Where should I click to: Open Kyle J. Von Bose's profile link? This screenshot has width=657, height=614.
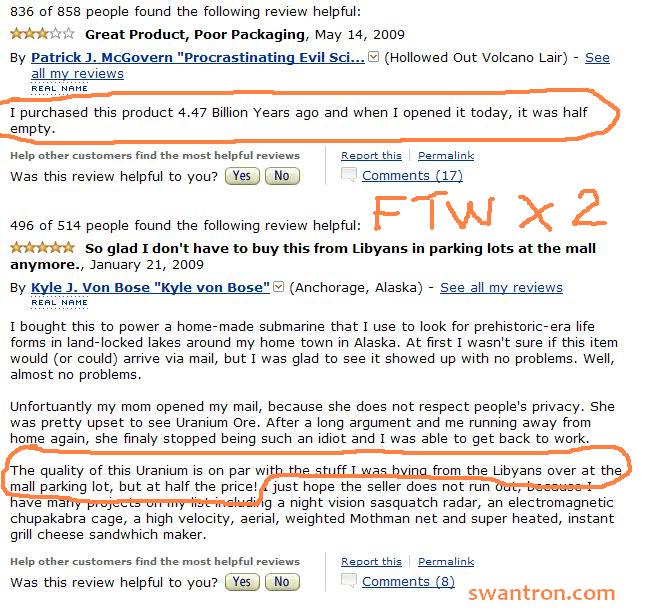(x=150, y=288)
